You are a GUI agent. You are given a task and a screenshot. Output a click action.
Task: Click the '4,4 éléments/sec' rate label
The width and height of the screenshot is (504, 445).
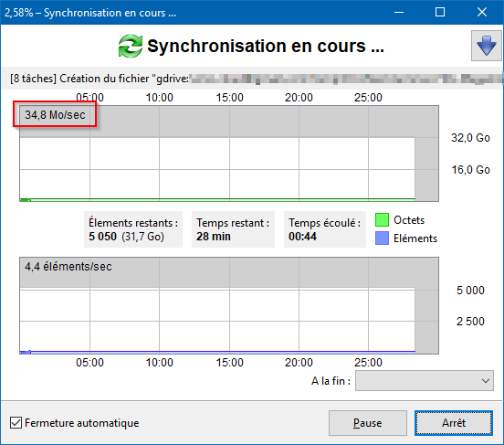(68, 267)
